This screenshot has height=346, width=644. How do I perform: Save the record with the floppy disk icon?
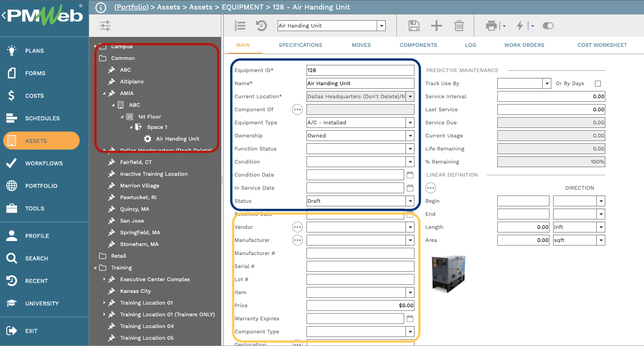coord(414,26)
